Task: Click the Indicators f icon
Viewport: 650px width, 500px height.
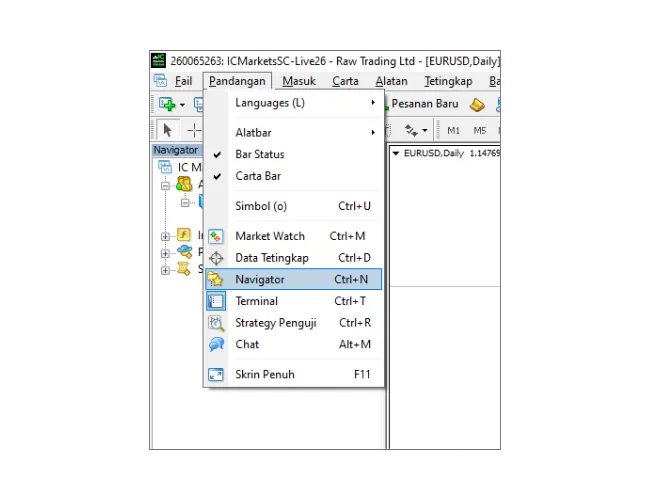Action: [184, 235]
